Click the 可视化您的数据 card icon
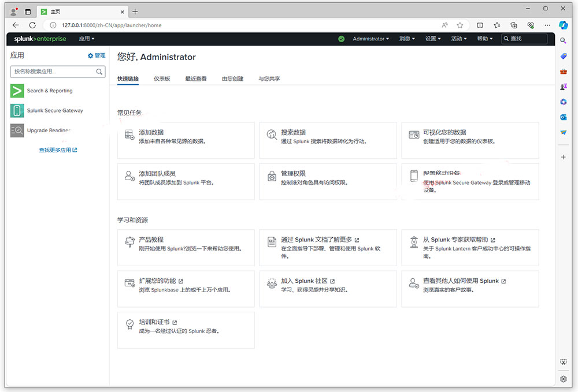 (414, 135)
